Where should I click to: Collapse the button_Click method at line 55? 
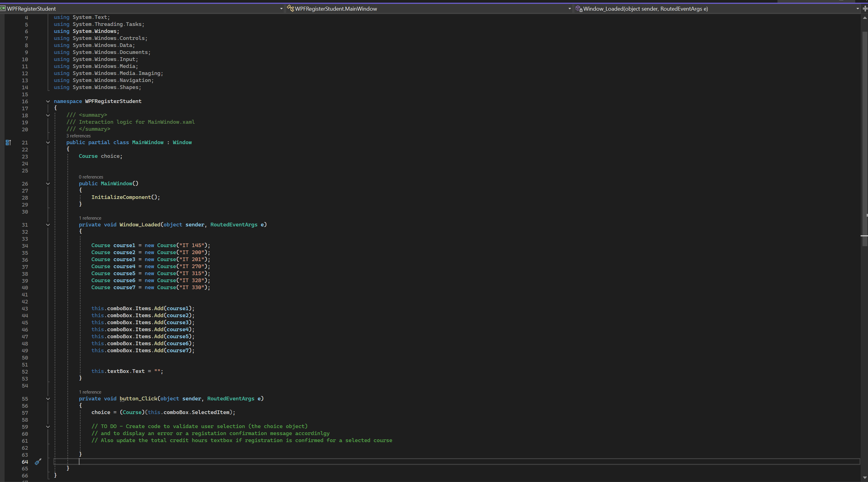point(48,399)
